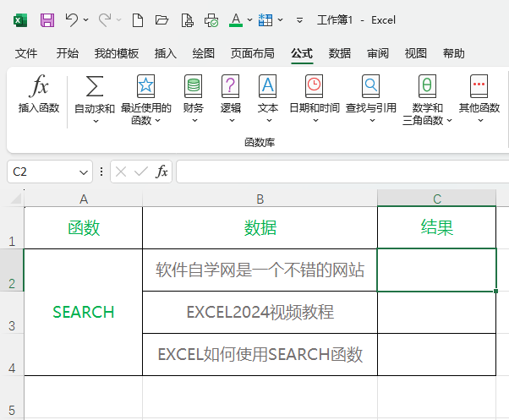Select row 1 header

click(12, 228)
